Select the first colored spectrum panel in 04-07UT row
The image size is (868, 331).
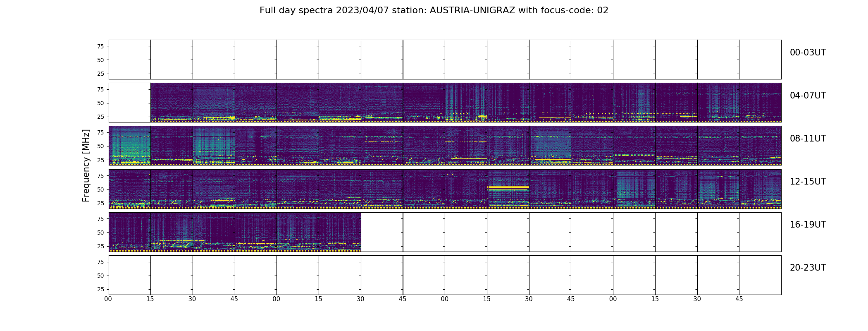point(172,103)
